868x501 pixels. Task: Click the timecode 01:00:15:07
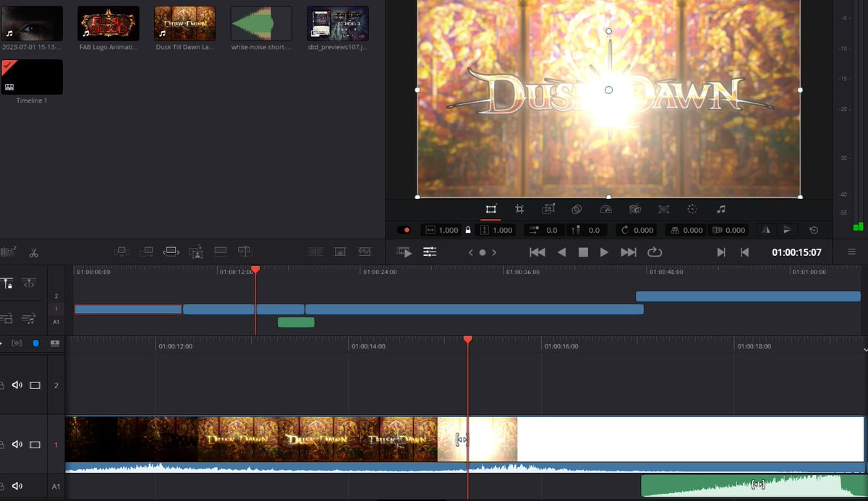click(796, 252)
